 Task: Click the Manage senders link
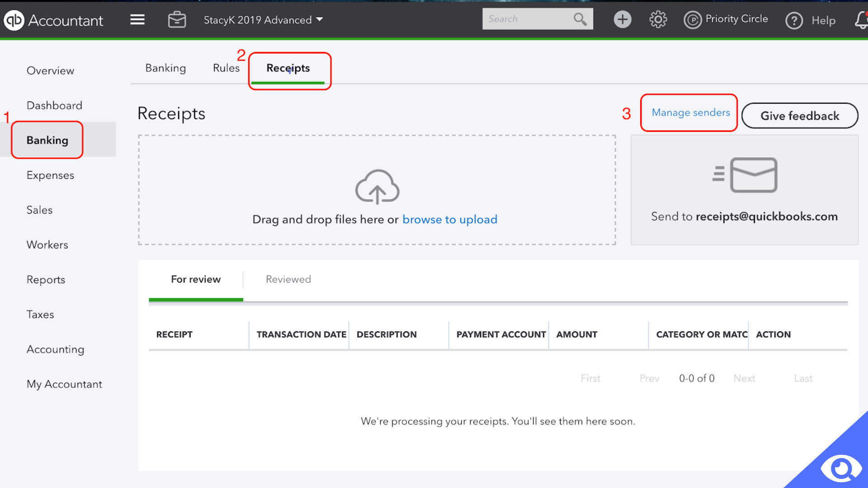[x=691, y=113]
